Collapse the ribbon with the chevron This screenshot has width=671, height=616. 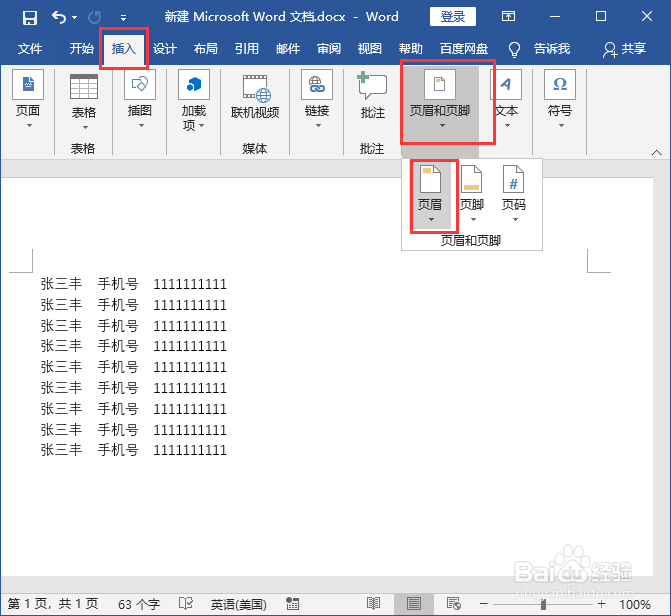point(656,152)
